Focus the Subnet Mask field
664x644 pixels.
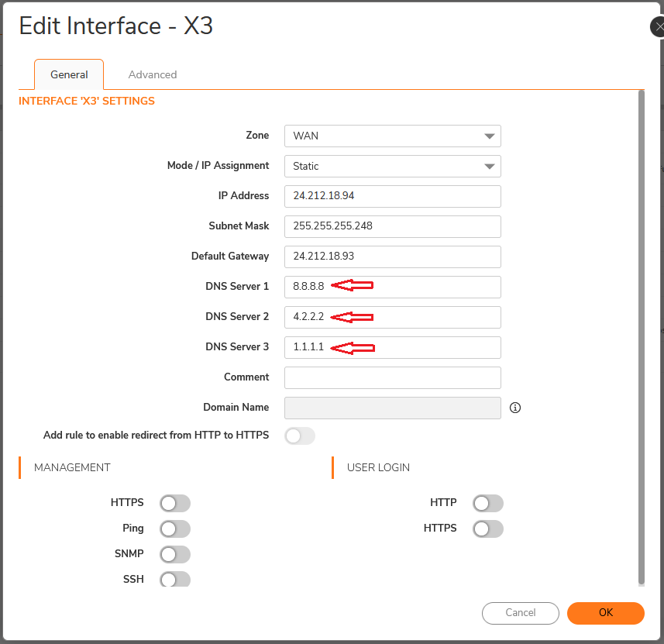[x=392, y=226]
